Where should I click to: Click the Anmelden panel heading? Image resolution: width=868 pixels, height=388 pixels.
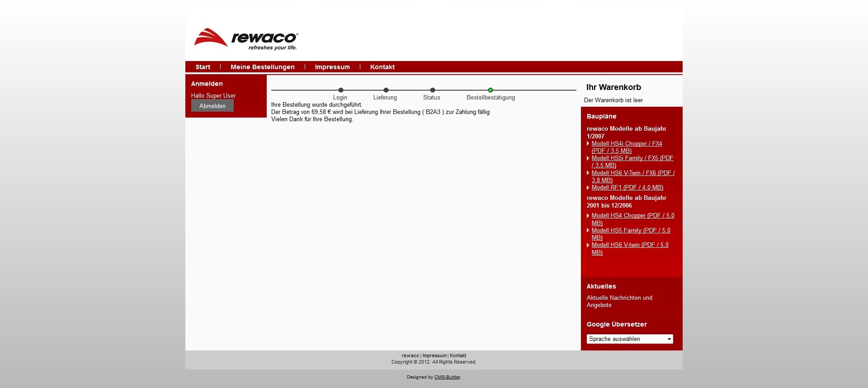click(207, 84)
